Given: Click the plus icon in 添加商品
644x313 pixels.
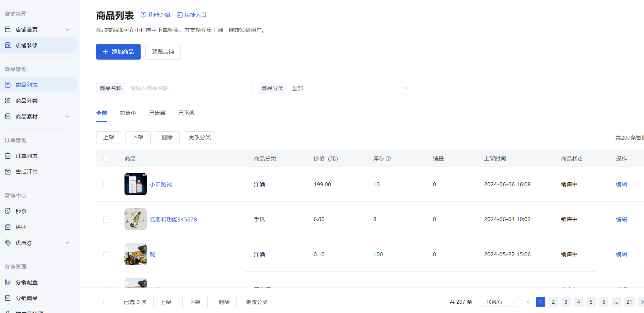Looking at the screenshot, I should pos(105,52).
